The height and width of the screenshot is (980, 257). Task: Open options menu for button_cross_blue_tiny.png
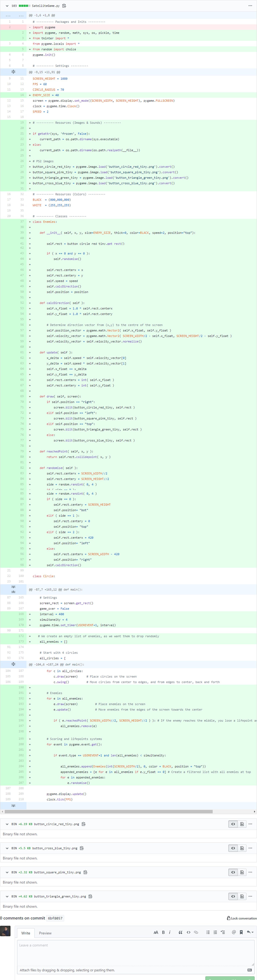(250, 848)
